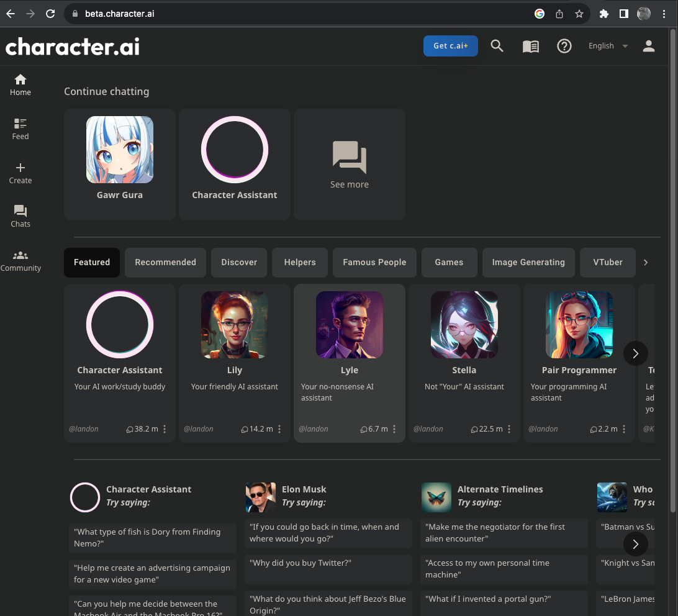Image resolution: width=678 pixels, height=616 pixels.
Task: Open Lily's avatar in featured
Action: click(234, 324)
